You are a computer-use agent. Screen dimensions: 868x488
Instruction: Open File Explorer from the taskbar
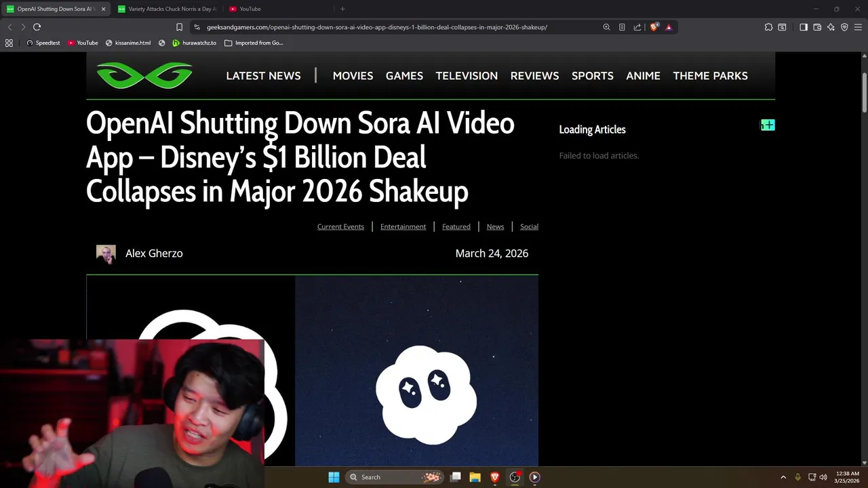[x=475, y=477]
